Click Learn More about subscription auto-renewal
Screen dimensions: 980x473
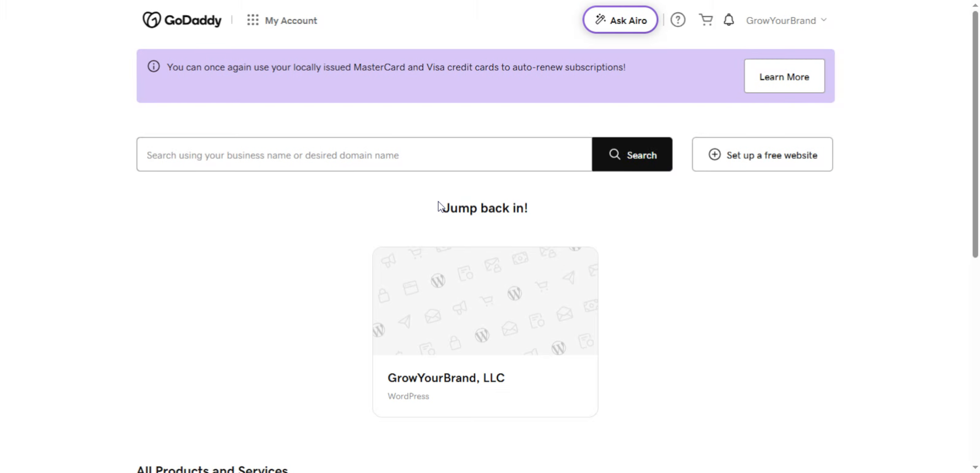coord(784,76)
